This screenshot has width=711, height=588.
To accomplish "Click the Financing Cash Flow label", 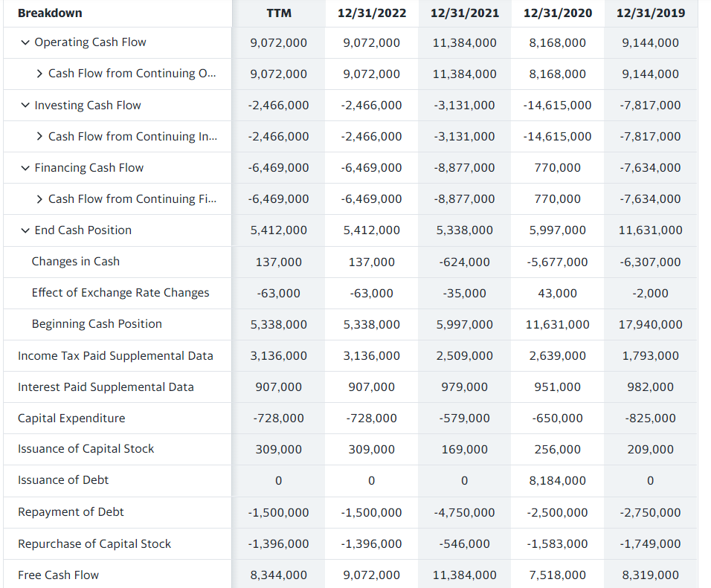I will pyautogui.click(x=89, y=168).
